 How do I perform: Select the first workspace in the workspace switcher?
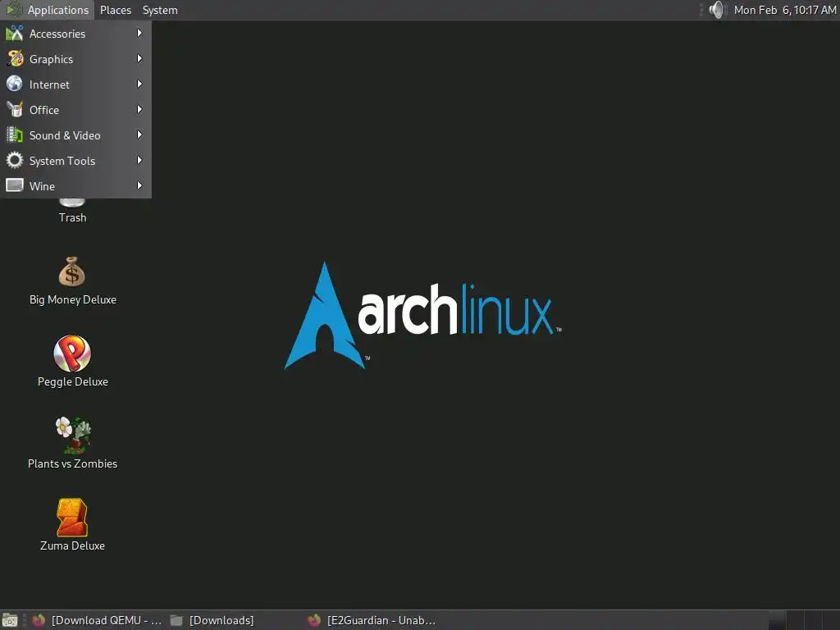click(778, 620)
